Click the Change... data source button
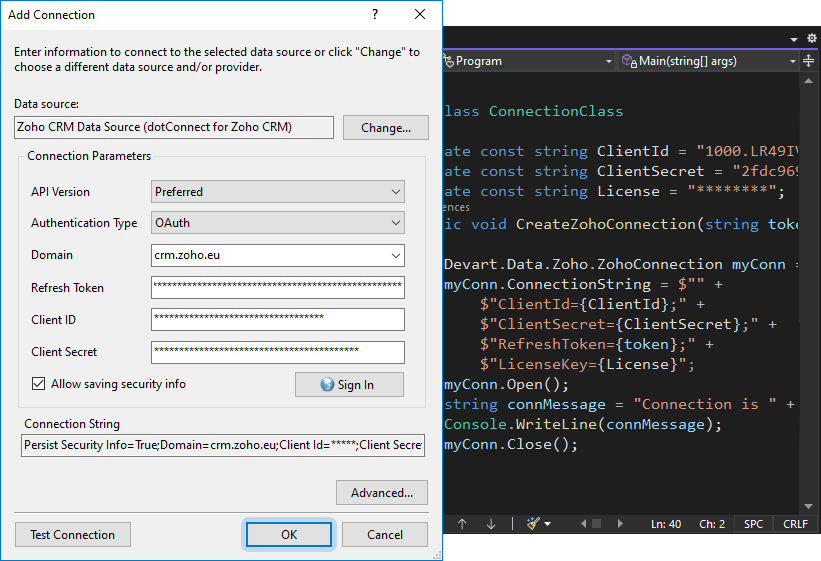 point(385,128)
